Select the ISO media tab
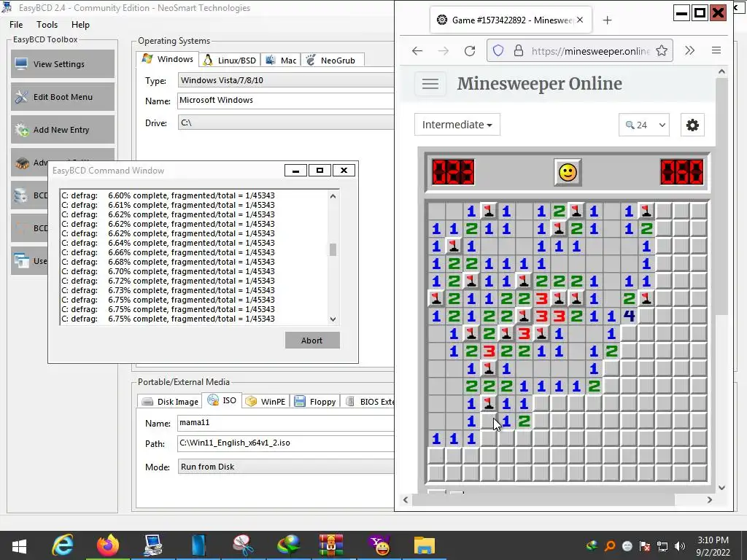Image resolution: width=747 pixels, height=560 pixels. 222,400
